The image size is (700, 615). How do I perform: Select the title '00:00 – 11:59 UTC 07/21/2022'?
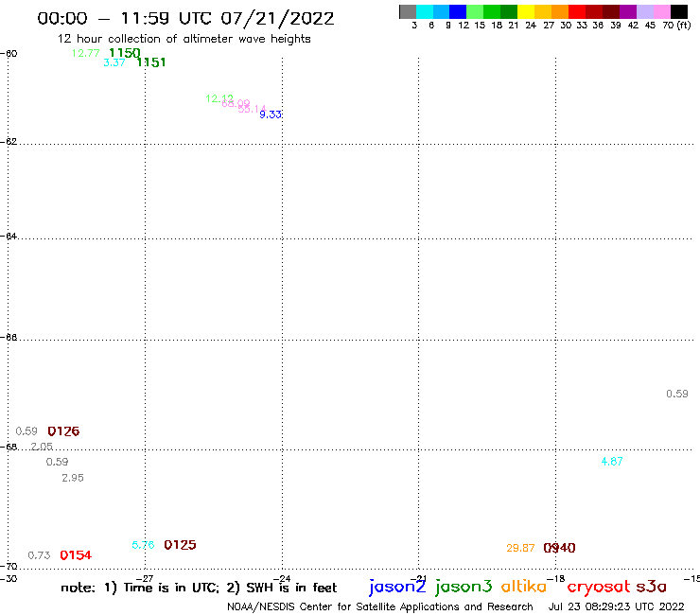185,19
